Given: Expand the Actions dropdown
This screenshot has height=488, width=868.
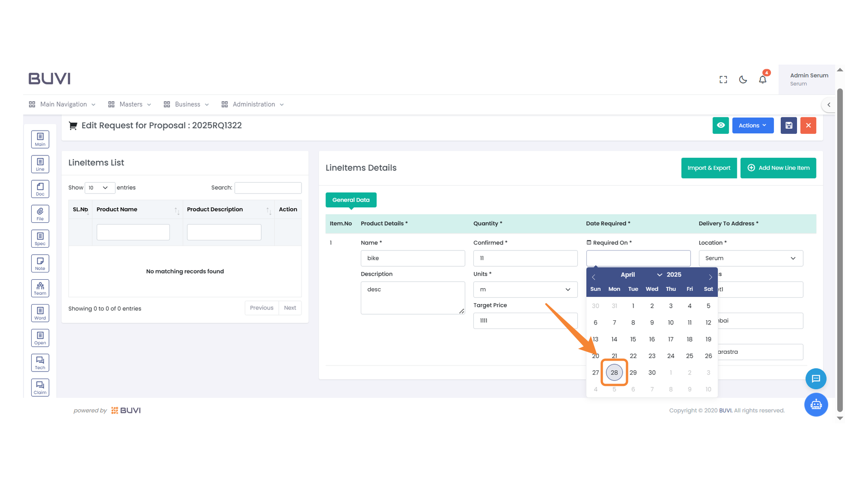Looking at the screenshot, I should tap(753, 126).
